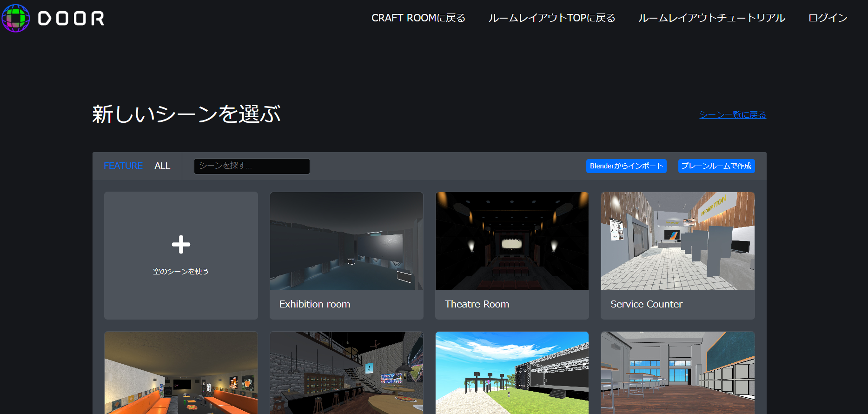
Task: Choose the brick wall bar scene thumbnail
Action: [x=346, y=373]
